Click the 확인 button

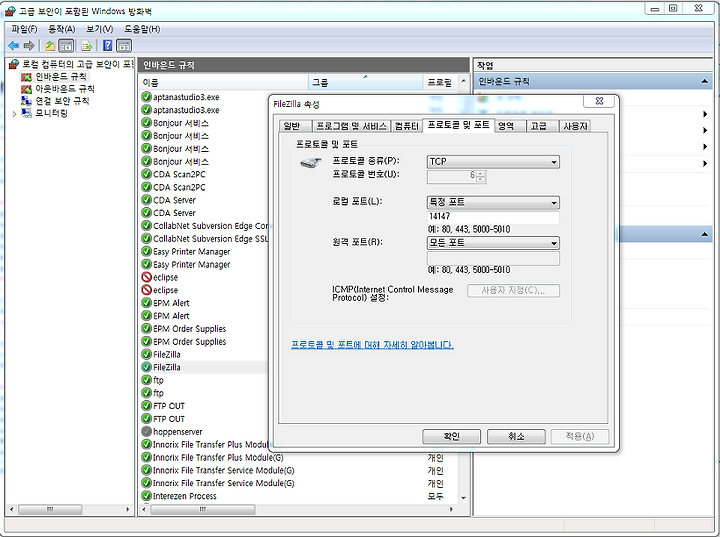click(x=451, y=436)
